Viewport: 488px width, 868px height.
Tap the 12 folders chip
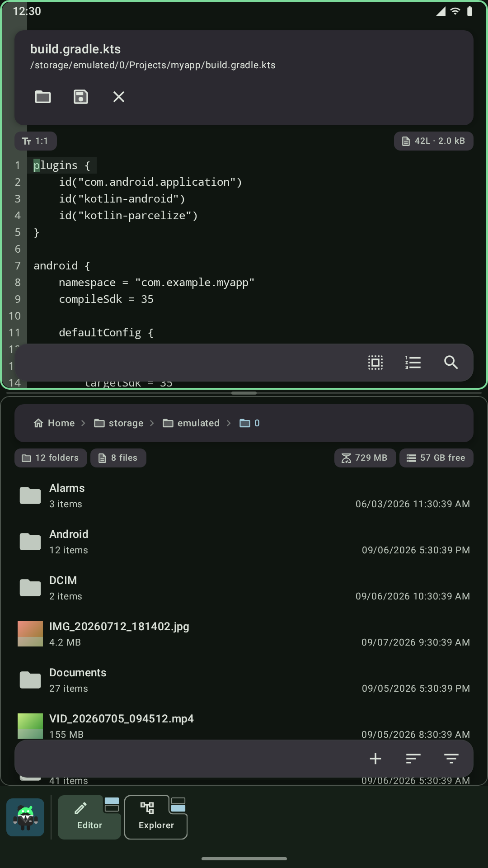click(51, 458)
